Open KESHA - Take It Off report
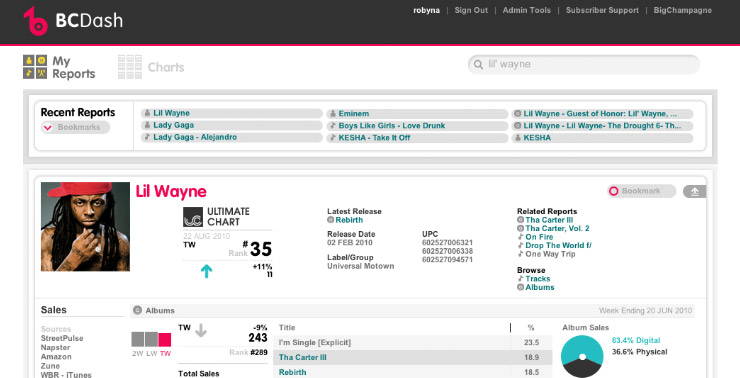The image size is (740, 378). pos(417,138)
